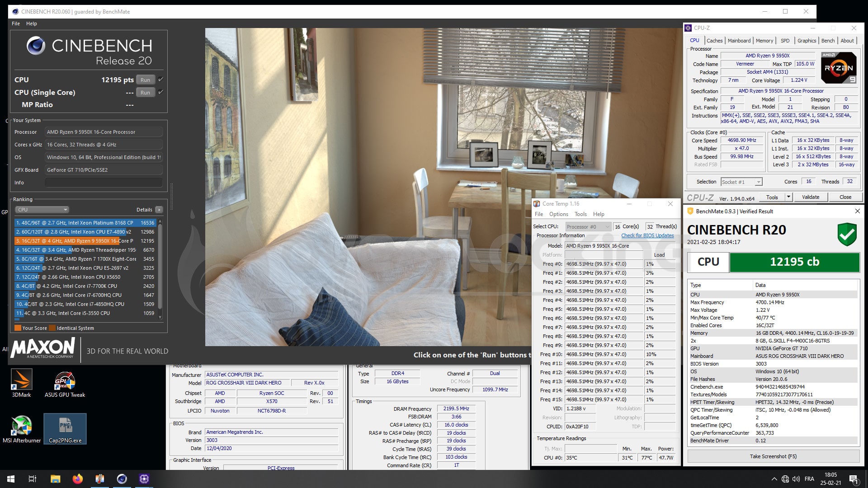Open Firefox from the taskbar
The image size is (868, 488).
click(x=78, y=479)
